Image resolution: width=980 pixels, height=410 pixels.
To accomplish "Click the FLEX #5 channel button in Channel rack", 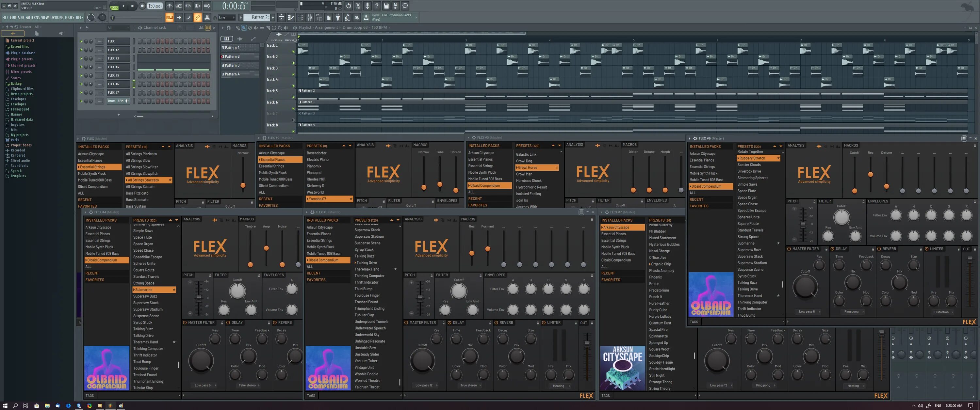I will pyautogui.click(x=118, y=76).
